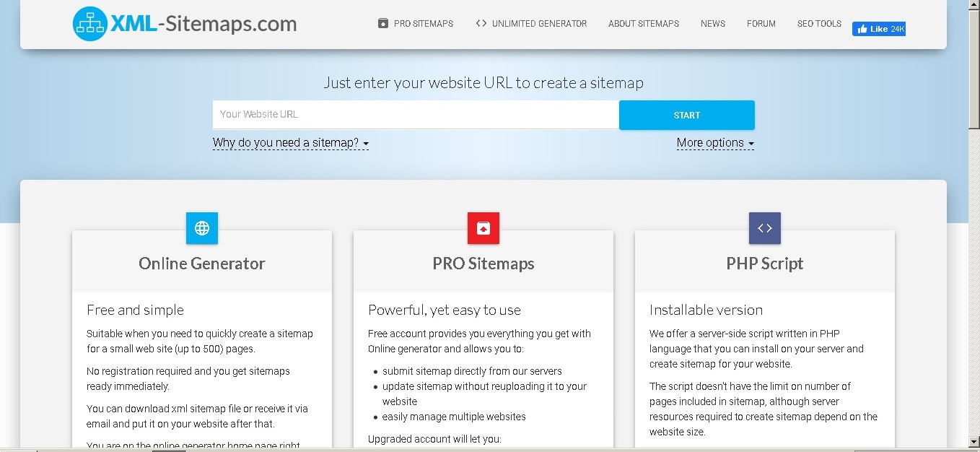Click the UNLIMITED GENERATOR code brackets icon
Screen dimensions: 980x452
point(480,23)
